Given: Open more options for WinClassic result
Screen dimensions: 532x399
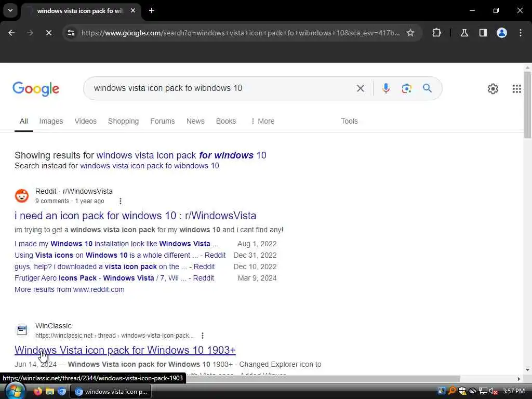Looking at the screenshot, I should 203,336.
